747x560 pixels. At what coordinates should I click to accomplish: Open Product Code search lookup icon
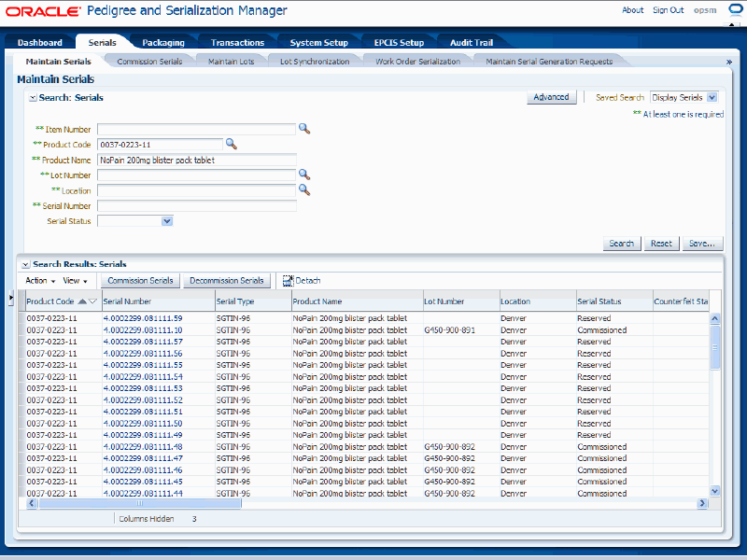click(x=231, y=144)
